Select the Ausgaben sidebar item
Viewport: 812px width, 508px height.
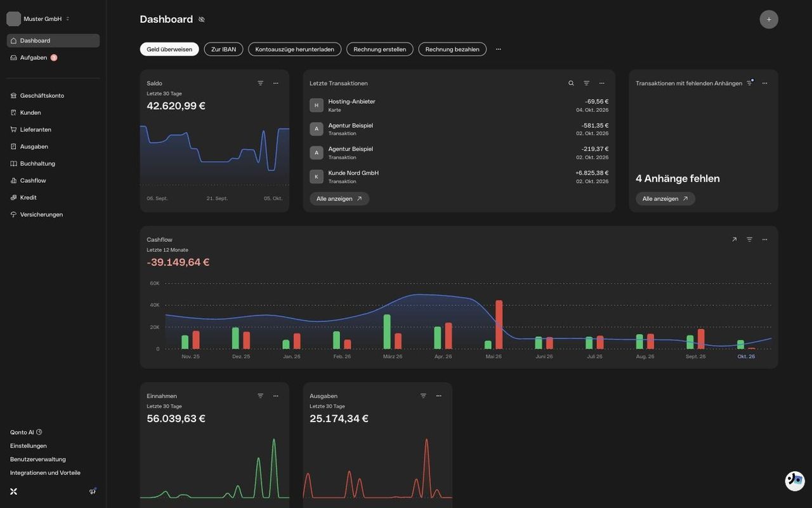(x=53, y=147)
